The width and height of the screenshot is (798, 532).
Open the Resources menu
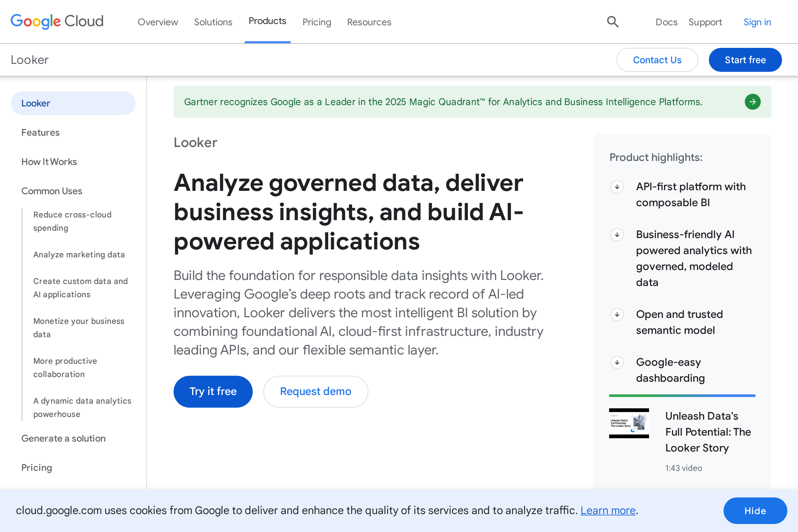click(x=369, y=22)
